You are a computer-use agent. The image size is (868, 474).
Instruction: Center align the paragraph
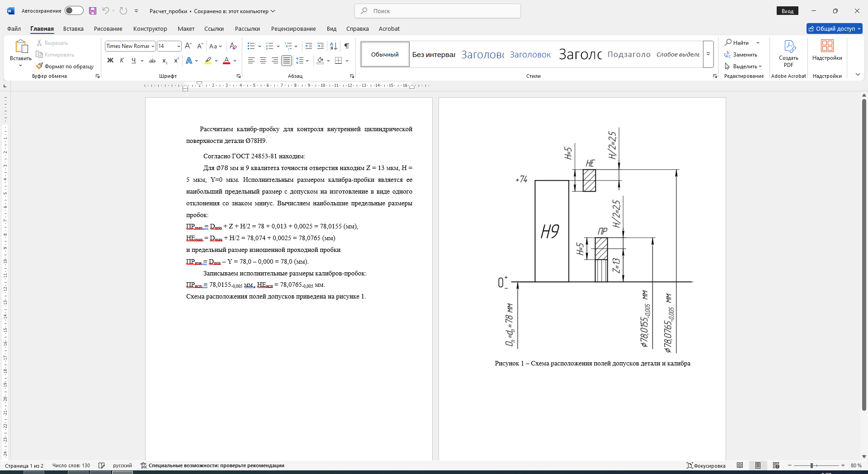(x=263, y=61)
